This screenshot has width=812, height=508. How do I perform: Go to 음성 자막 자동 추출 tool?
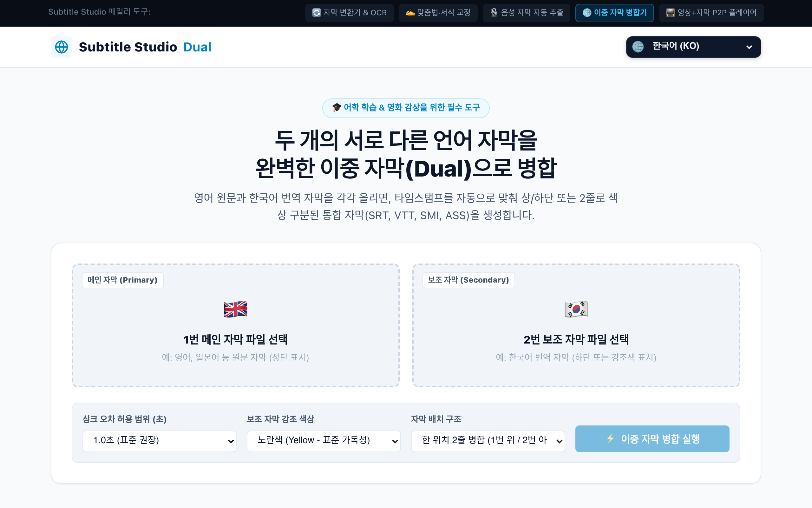[x=526, y=13]
